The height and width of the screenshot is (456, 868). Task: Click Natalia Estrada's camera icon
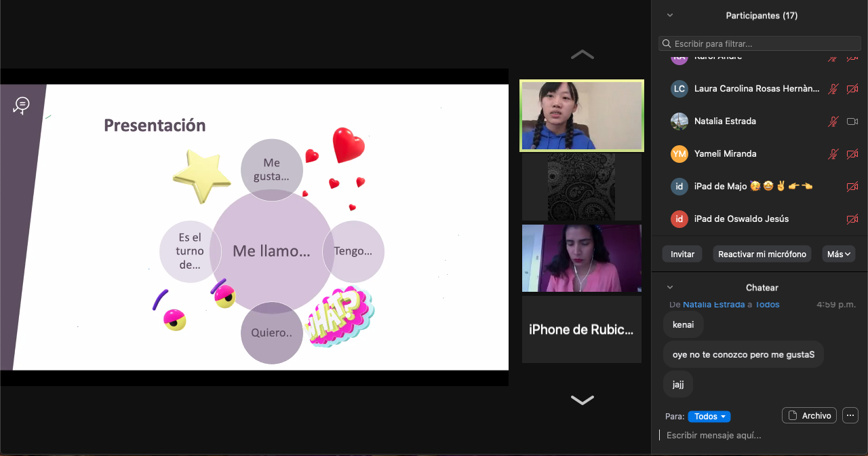852,121
